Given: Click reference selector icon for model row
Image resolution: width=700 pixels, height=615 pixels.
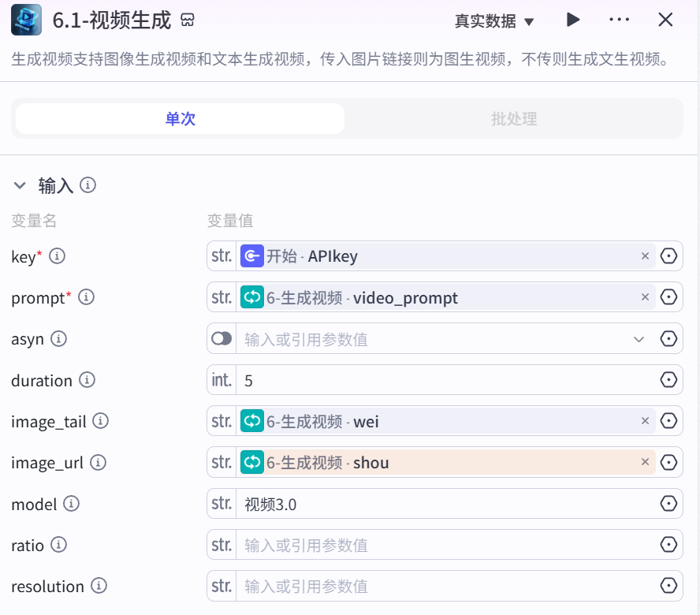Looking at the screenshot, I should pyautogui.click(x=668, y=504).
